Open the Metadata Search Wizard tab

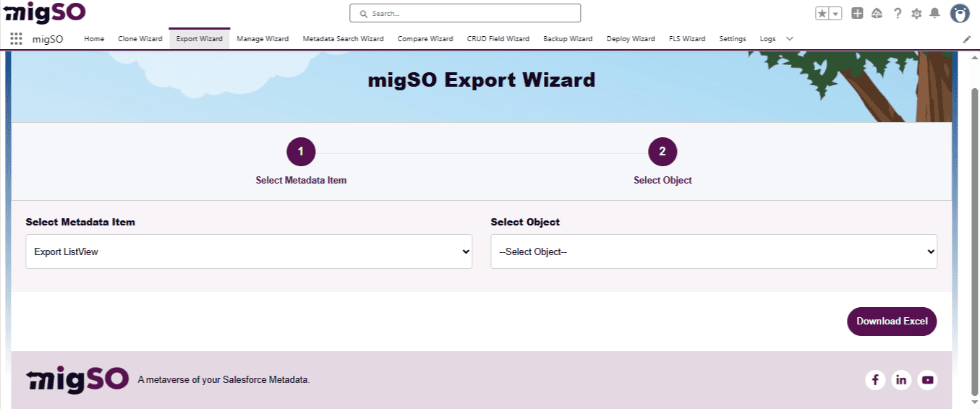344,39
